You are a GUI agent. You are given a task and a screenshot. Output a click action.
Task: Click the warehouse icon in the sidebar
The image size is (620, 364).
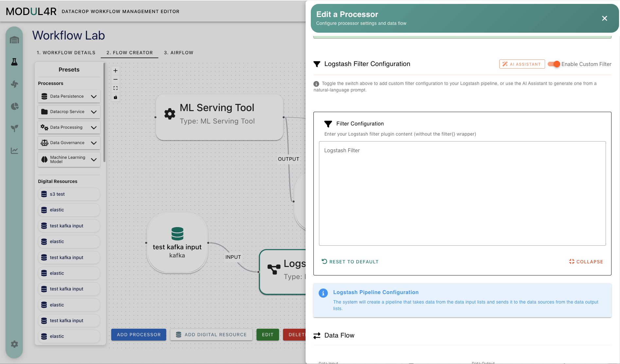click(x=14, y=40)
